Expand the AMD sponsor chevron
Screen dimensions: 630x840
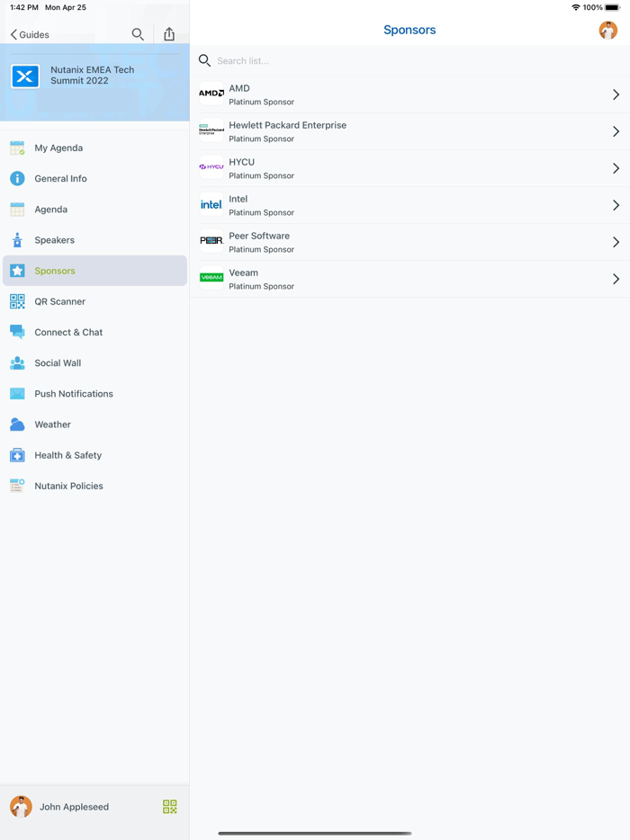click(x=616, y=94)
